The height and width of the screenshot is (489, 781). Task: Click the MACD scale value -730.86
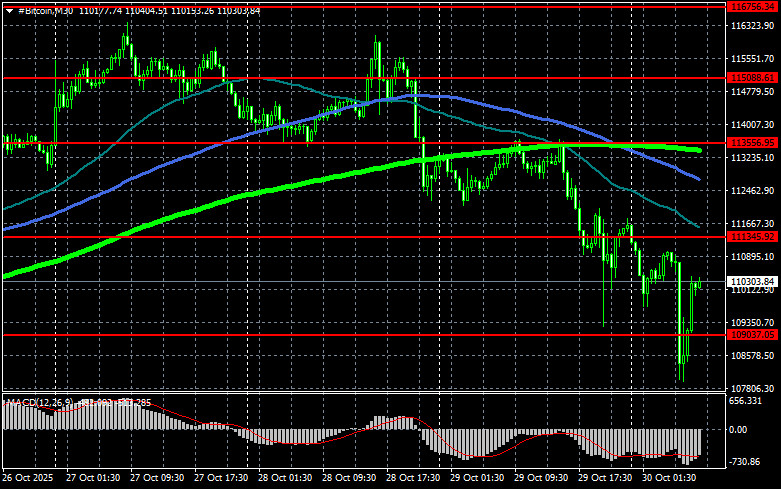pyautogui.click(x=745, y=462)
